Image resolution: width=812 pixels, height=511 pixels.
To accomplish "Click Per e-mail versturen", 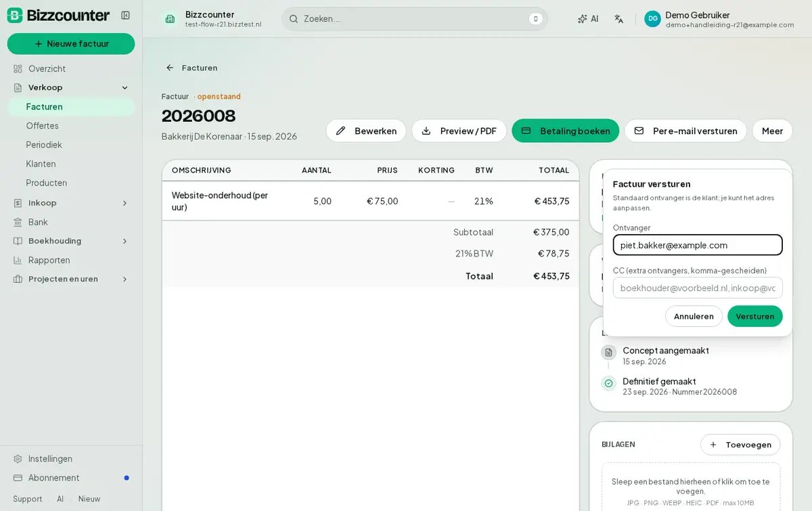I will coord(685,131).
